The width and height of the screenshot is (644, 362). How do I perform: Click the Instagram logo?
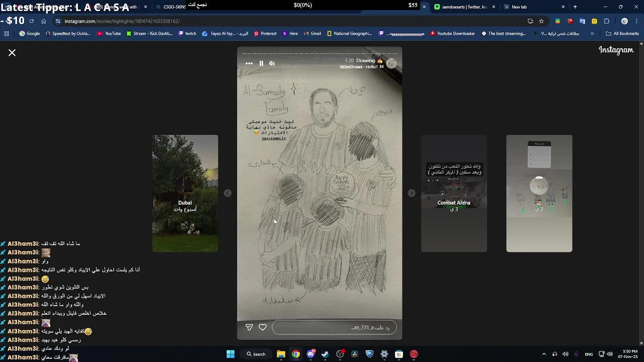(x=616, y=50)
